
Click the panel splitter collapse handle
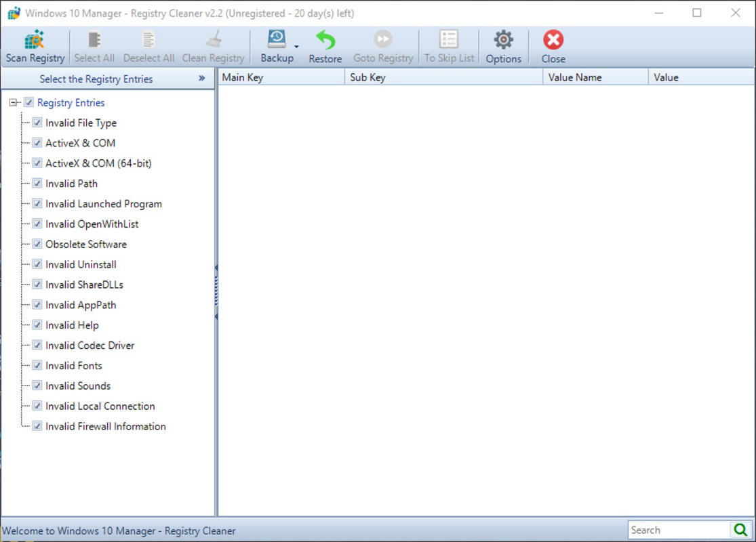point(216,291)
